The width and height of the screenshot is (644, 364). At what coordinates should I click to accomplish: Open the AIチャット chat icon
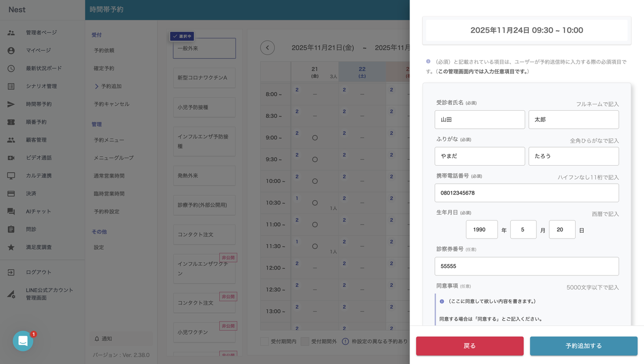tap(11, 211)
